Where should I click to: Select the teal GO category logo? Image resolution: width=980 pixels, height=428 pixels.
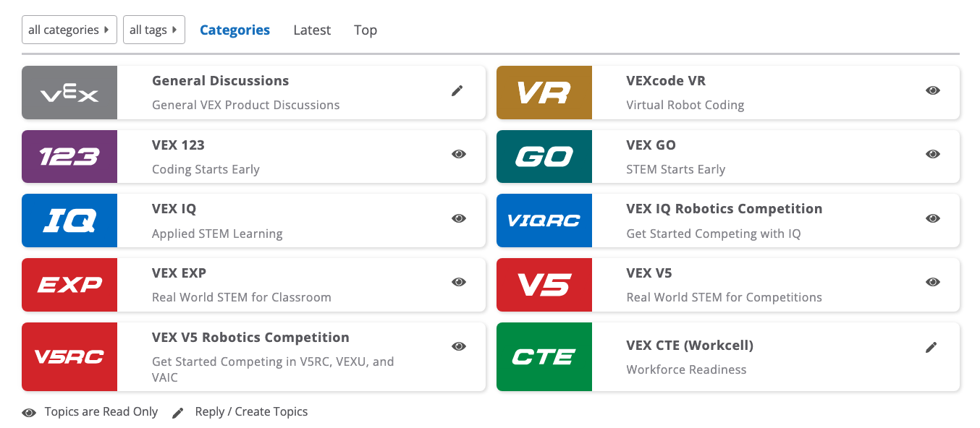tap(544, 156)
